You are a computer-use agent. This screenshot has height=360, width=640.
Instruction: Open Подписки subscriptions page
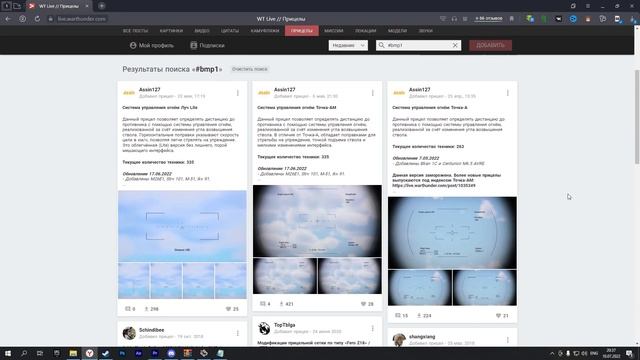207,45
